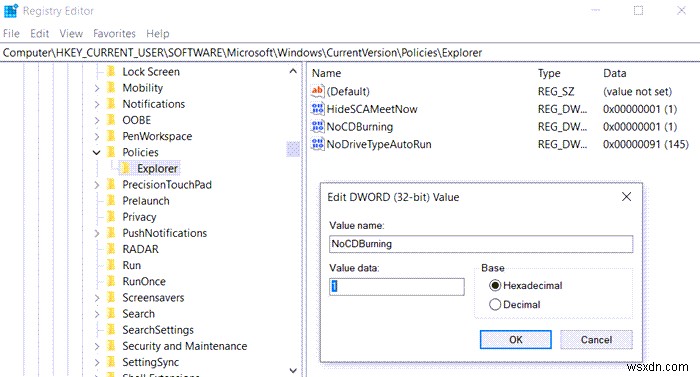Click the PenWorkspace folder icon
The image size is (700, 377).
(x=111, y=136)
